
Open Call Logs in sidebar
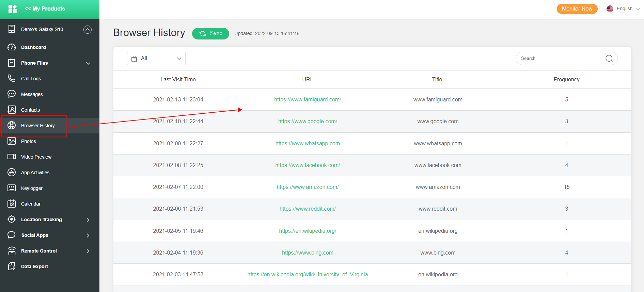coord(31,79)
